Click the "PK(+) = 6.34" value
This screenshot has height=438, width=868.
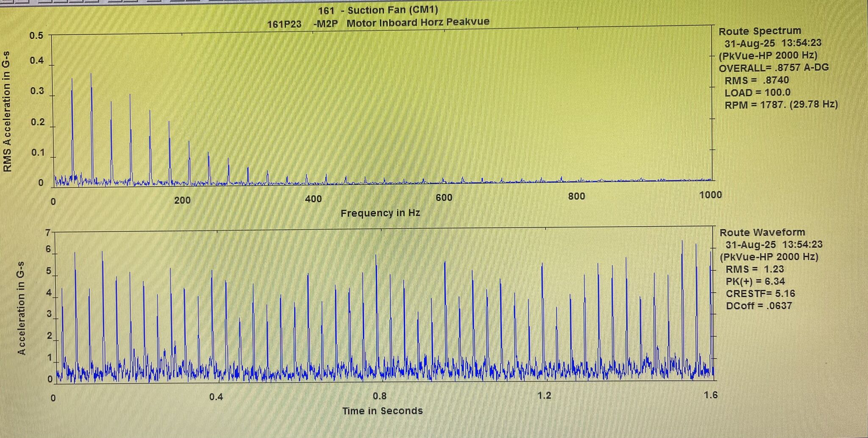[x=755, y=281]
